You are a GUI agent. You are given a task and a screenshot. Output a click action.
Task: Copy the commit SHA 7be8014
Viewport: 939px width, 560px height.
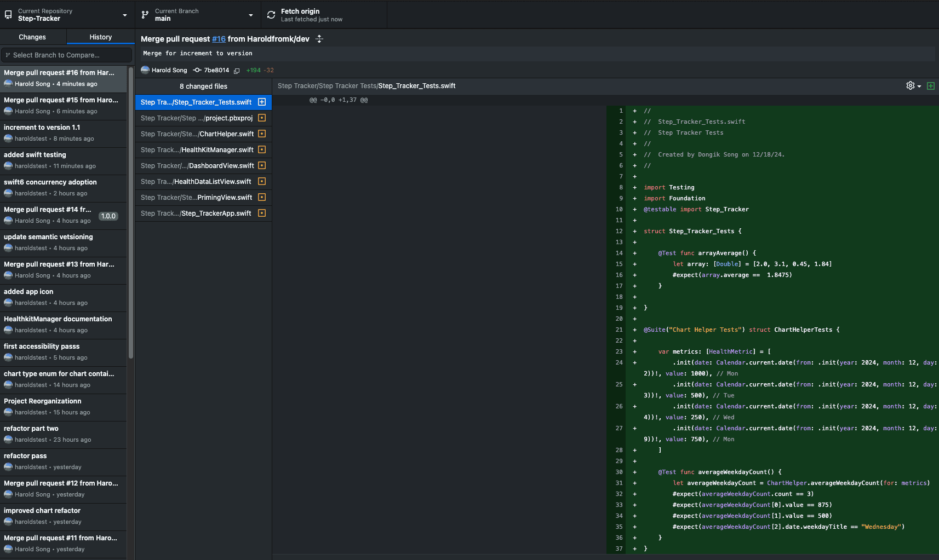click(x=237, y=71)
